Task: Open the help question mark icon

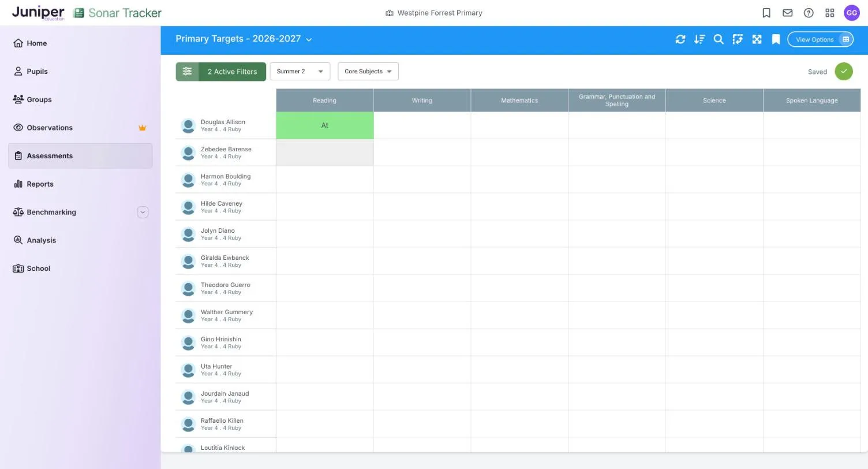Action: tap(809, 13)
